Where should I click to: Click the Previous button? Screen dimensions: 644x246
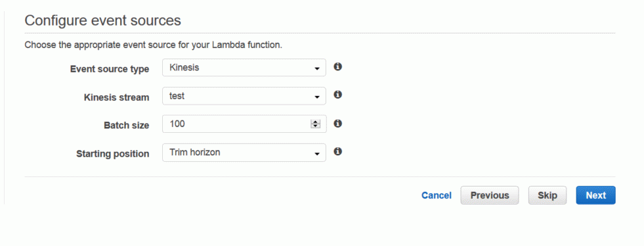[x=490, y=195]
